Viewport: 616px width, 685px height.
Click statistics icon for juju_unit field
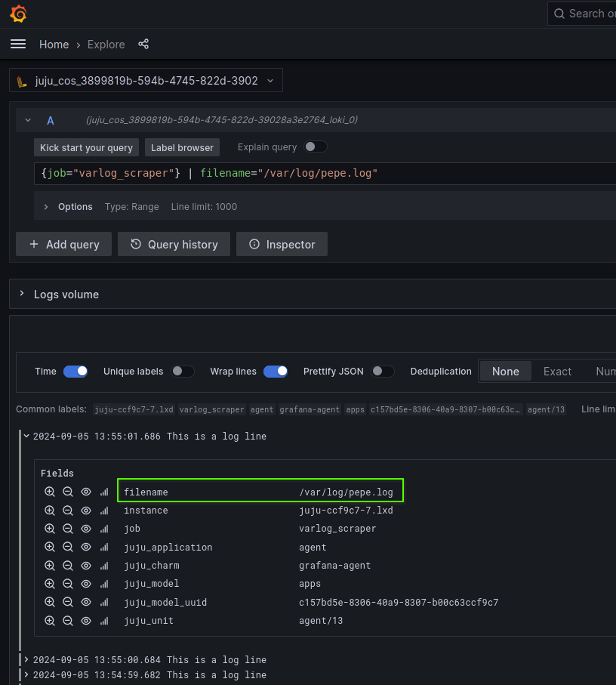(x=104, y=621)
